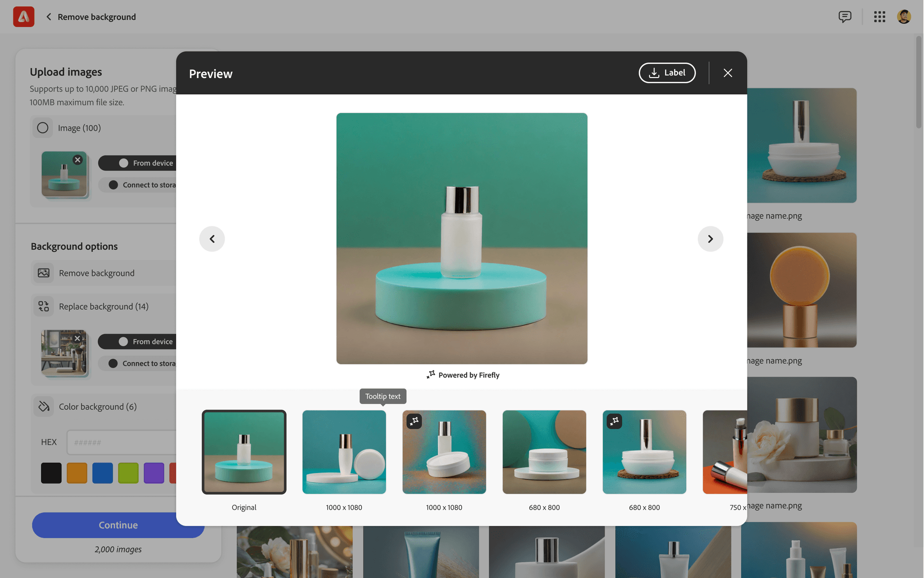Click the Upload images heading
924x578 pixels.
(66, 72)
